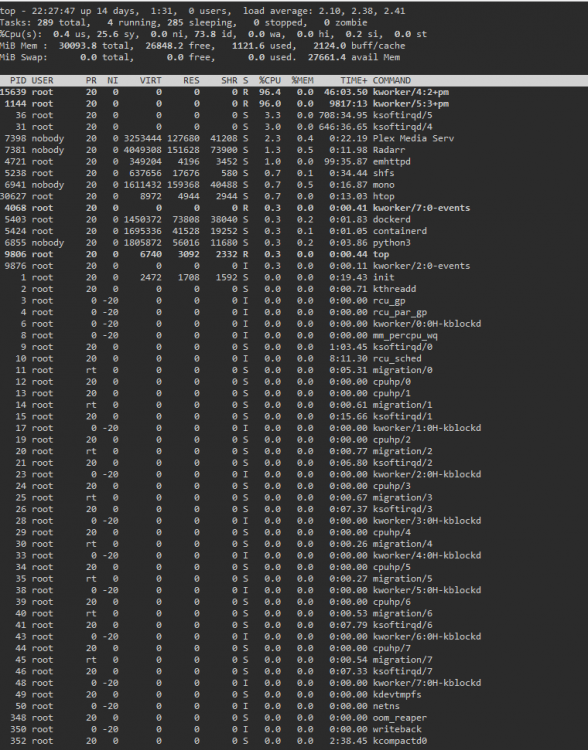
Task: Click the top command in process list
Action: click(x=381, y=254)
